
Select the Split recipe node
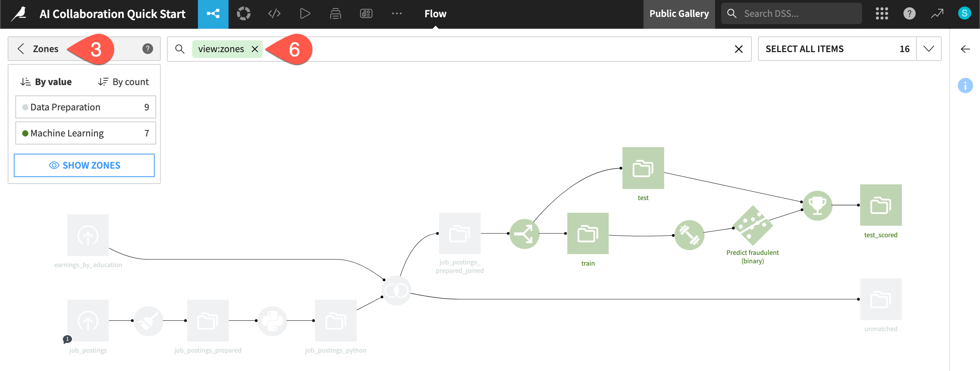click(524, 234)
